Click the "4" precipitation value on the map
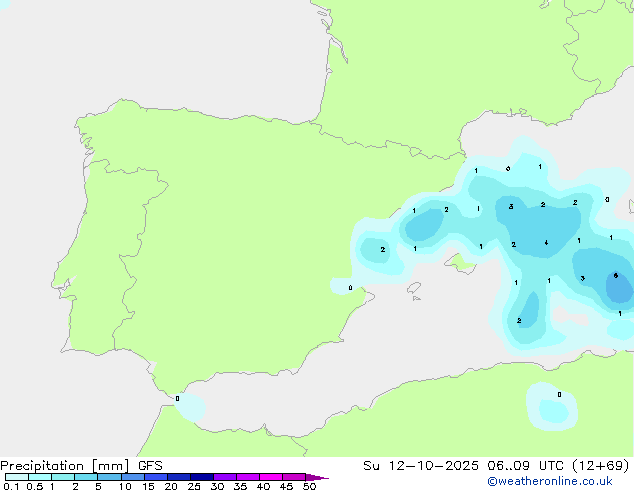 [546, 243]
